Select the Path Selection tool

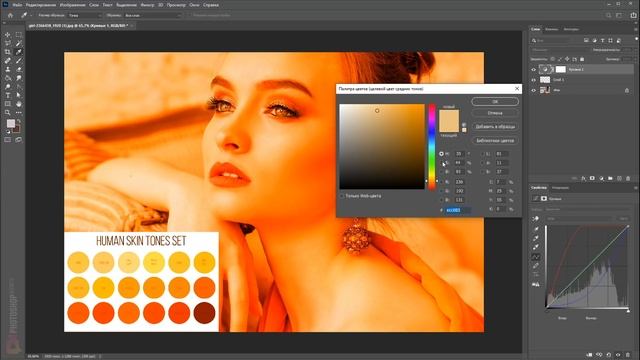[19, 95]
